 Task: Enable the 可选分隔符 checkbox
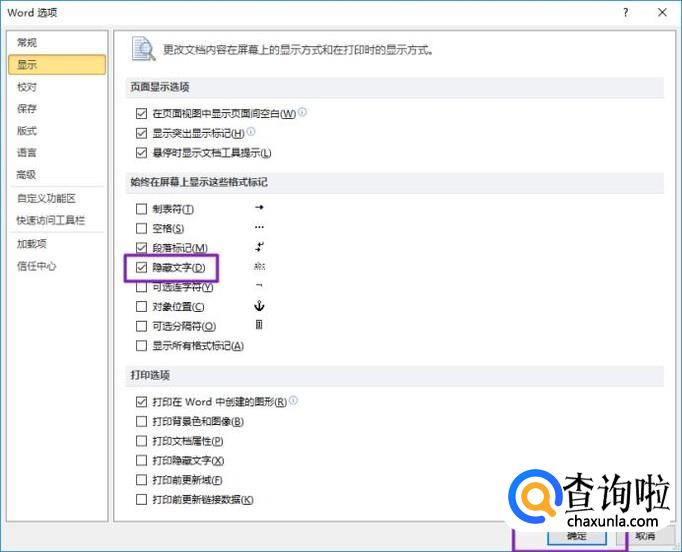click(x=141, y=326)
